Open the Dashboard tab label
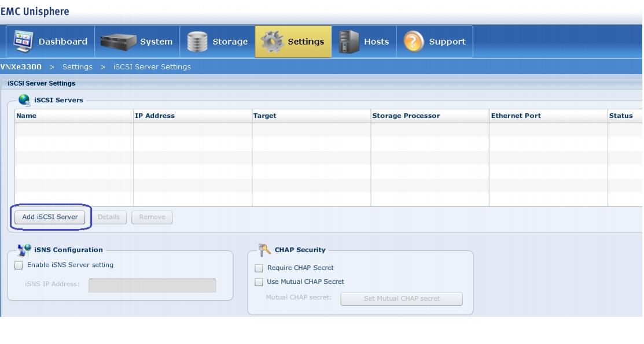This screenshot has height=344, width=644. [63, 42]
